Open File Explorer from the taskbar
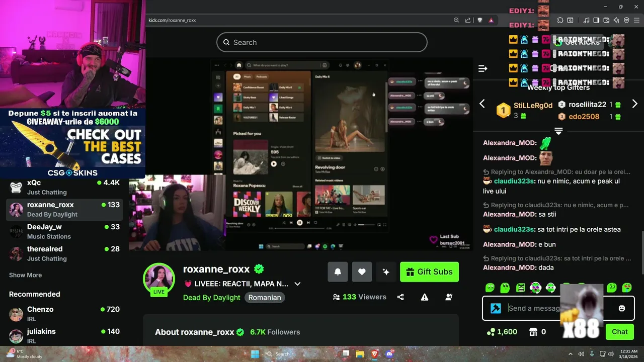The image size is (644, 362). point(360,354)
